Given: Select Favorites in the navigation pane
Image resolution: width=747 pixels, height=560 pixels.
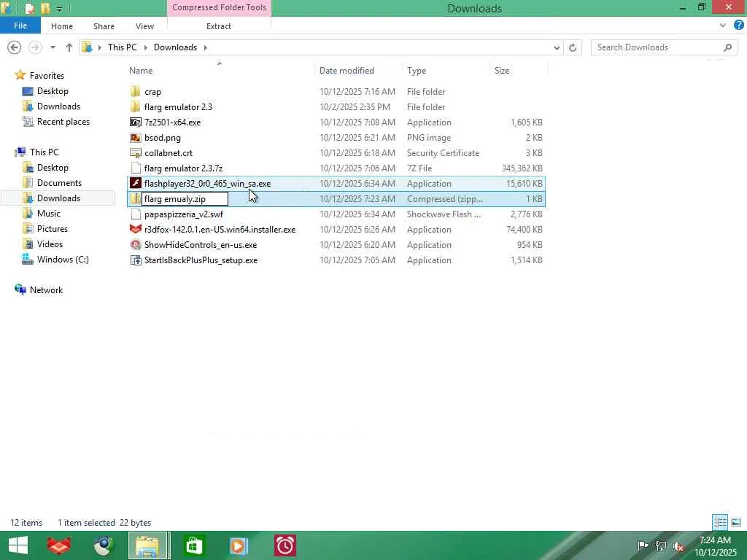Looking at the screenshot, I should [47, 76].
